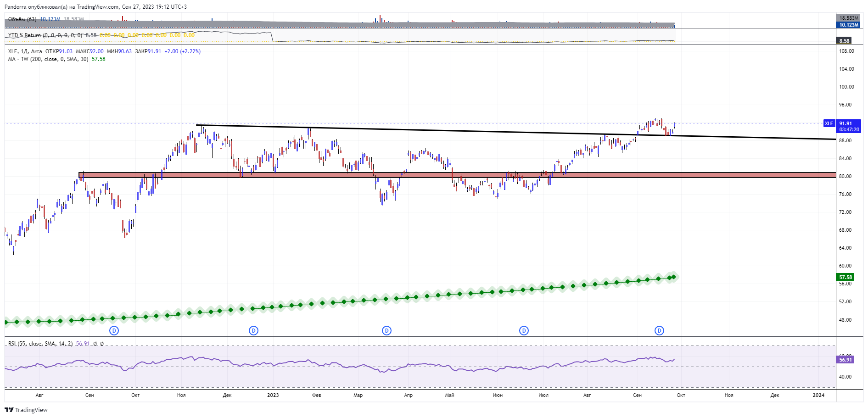Screen dimensions: 868x418
Task: Click the 'Май' label on the time axis
Action: click(450, 395)
